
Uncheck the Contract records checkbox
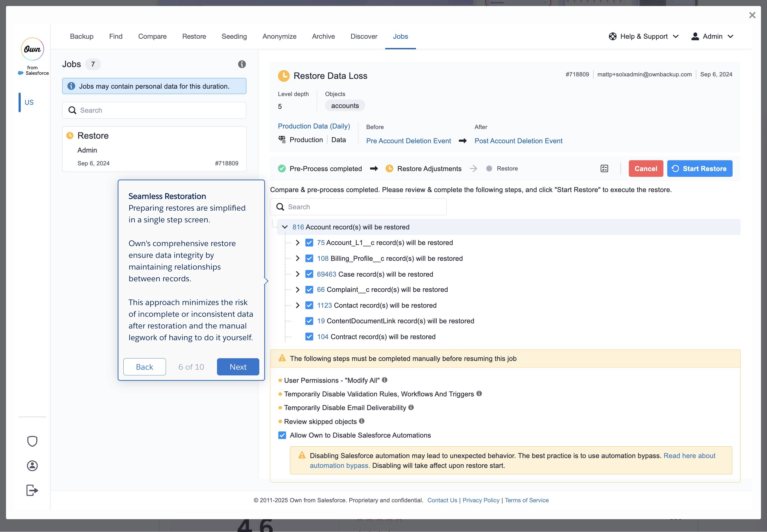309,337
